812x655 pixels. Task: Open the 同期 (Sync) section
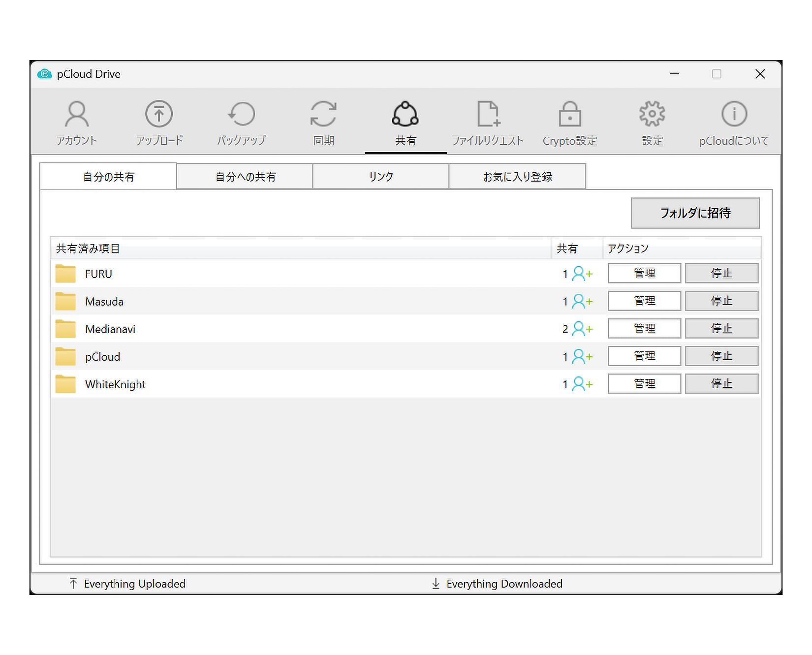pyautogui.click(x=323, y=123)
